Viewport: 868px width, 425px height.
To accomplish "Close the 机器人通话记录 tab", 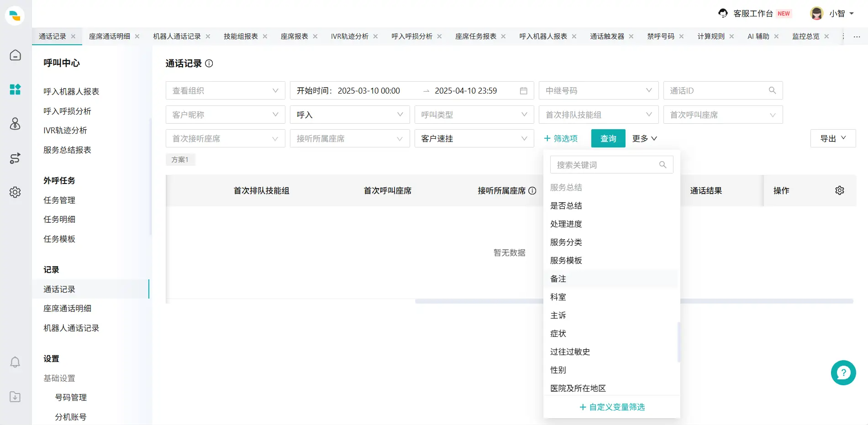I will click(208, 36).
